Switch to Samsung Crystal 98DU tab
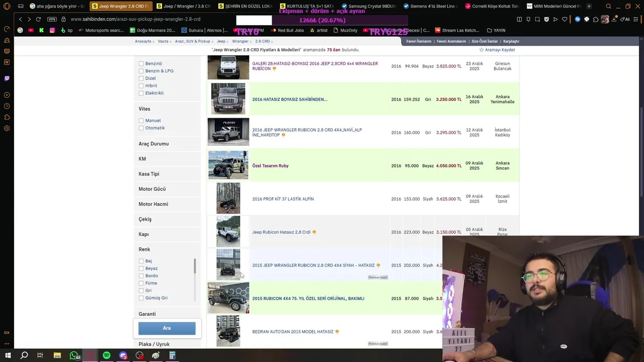Viewport: 644px width, 362px height. click(369, 7)
